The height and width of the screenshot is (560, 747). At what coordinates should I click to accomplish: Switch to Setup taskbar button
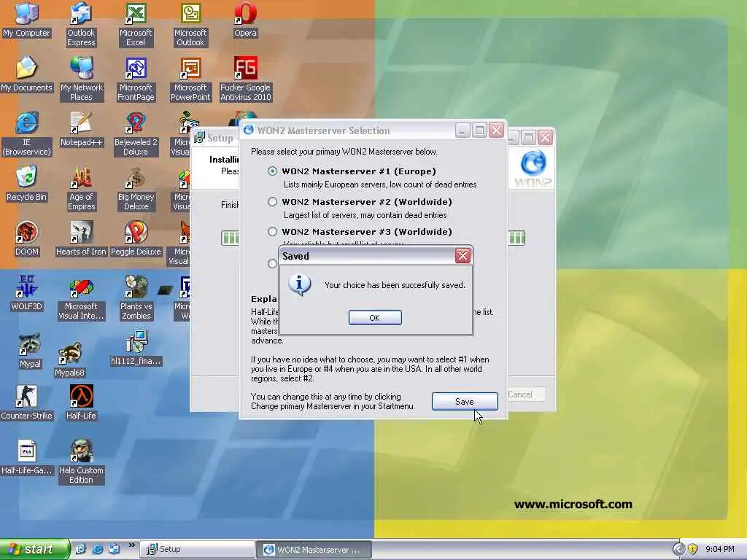click(x=197, y=550)
